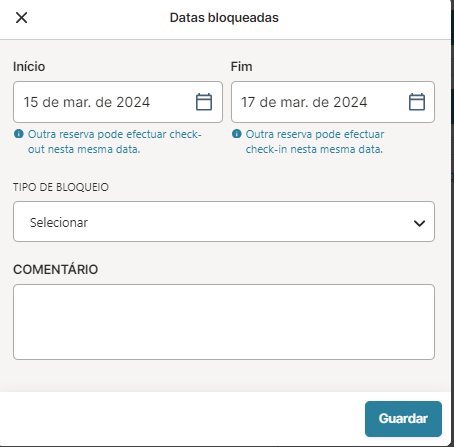Click the info icon beside check-out note

pyautogui.click(x=19, y=134)
